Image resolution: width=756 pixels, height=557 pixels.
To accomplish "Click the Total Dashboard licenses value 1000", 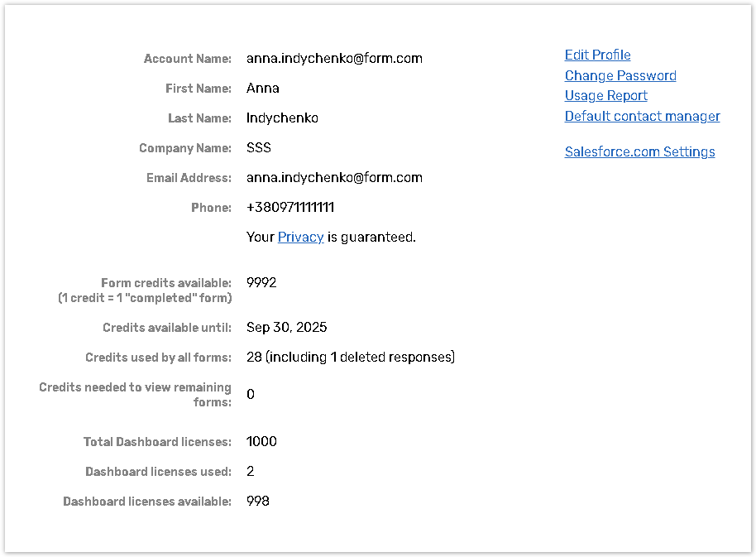I will [x=261, y=442].
